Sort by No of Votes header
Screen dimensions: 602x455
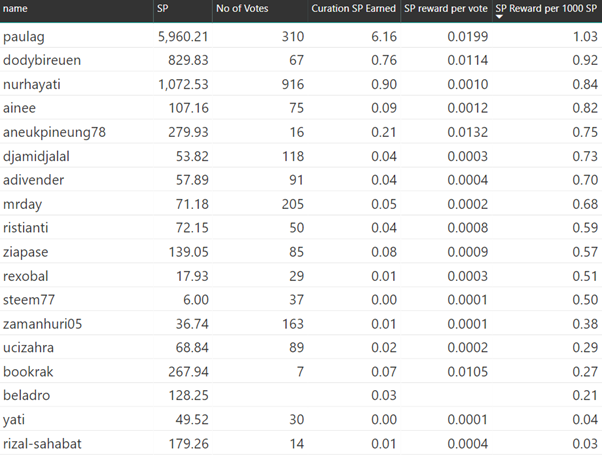(242, 8)
